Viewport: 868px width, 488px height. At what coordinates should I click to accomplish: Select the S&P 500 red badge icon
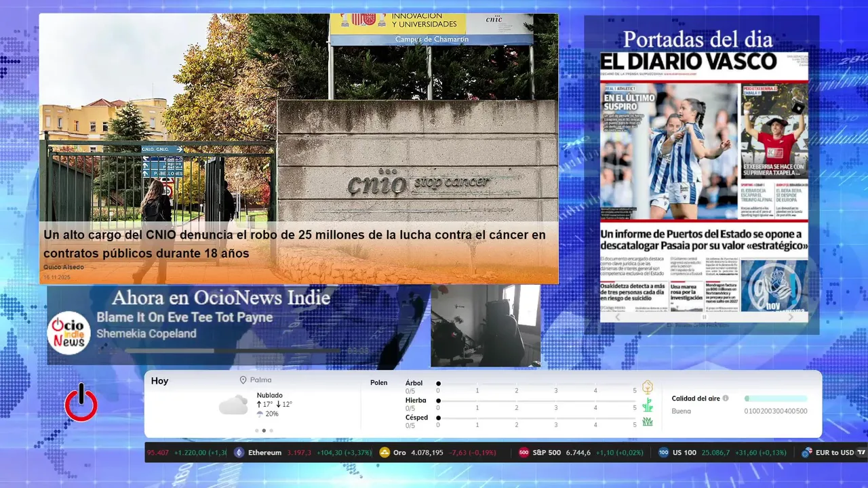[x=524, y=453]
